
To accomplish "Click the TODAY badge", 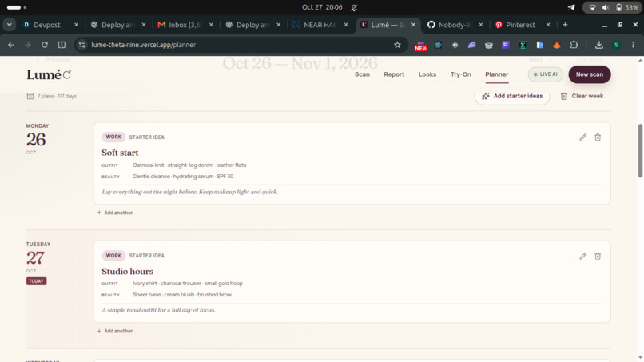I will point(36,281).
